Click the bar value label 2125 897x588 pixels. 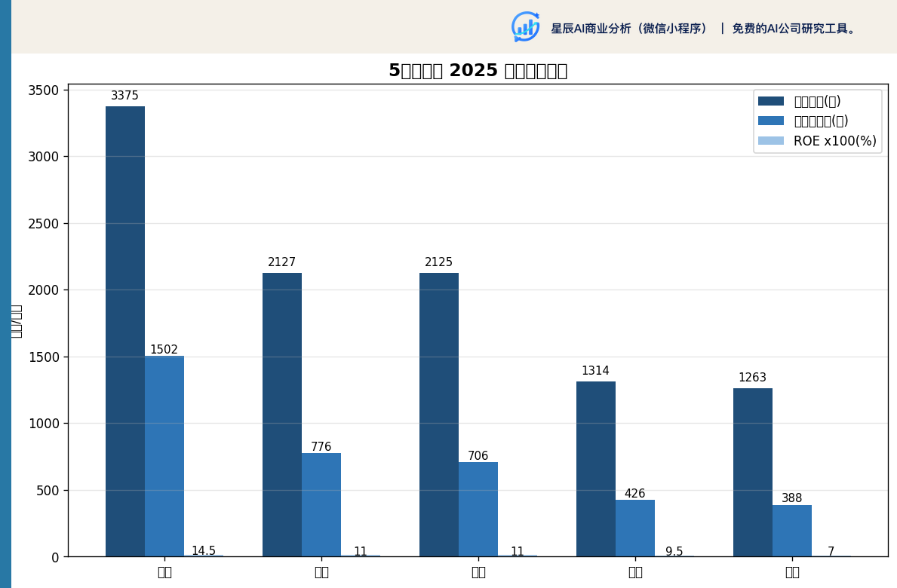coord(438,262)
